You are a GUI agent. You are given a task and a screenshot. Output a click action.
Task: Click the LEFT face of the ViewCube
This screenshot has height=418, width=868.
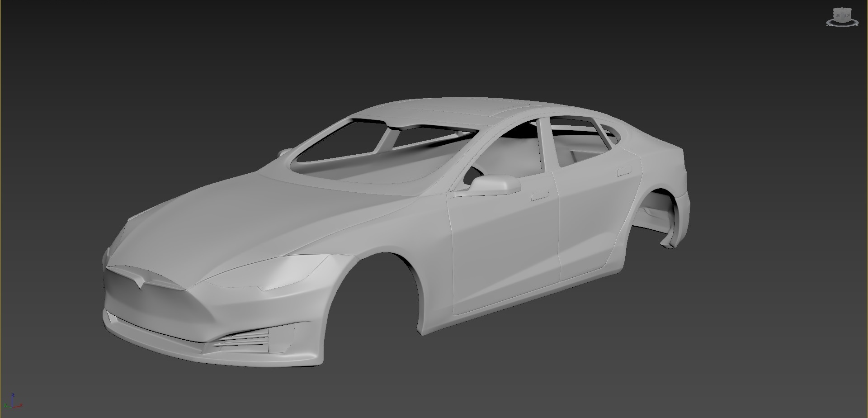point(838,15)
